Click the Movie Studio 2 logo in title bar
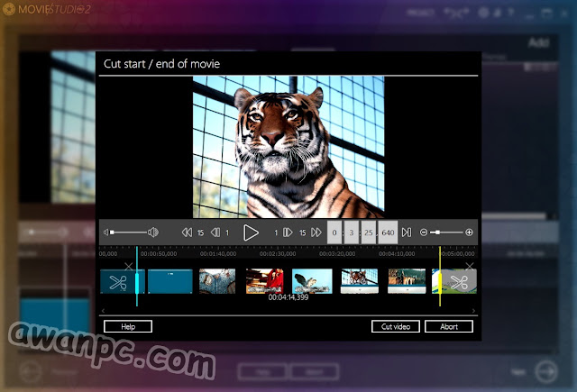The image size is (577, 392). (46, 9)
